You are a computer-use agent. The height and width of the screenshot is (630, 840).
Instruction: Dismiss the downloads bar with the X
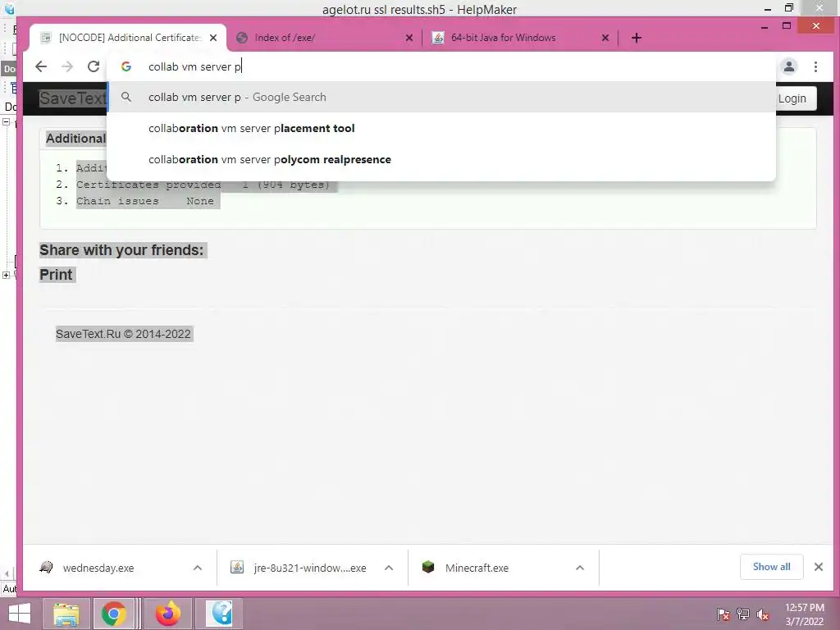click(x=819, y=567)
